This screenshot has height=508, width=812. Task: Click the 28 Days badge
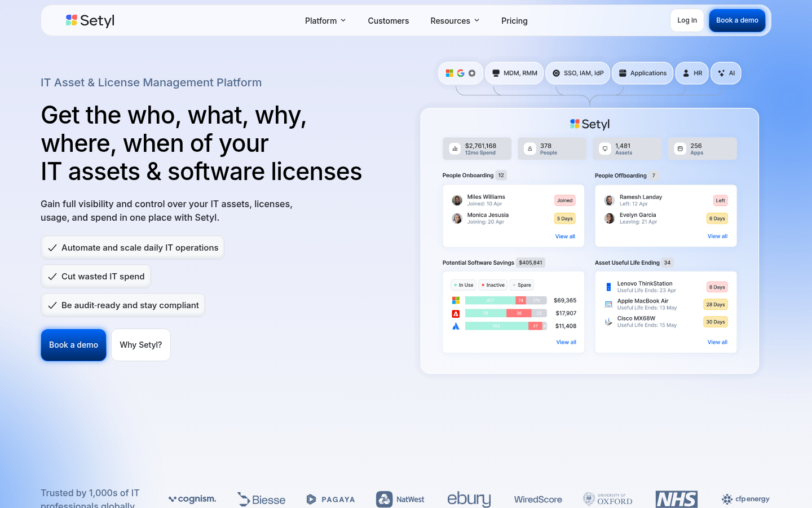[716, 304]
